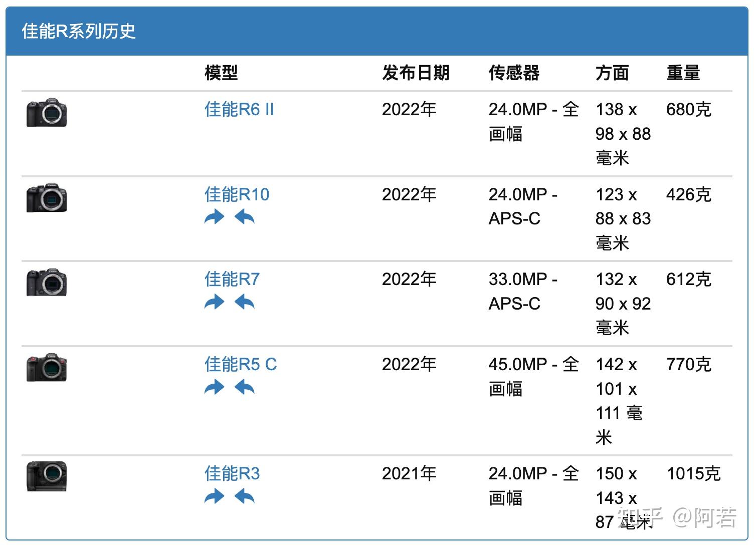Image resolution: width=756 pixels, height=549 pixels.
Task: Click the 发布日期 column header
Action: [416, 73]
